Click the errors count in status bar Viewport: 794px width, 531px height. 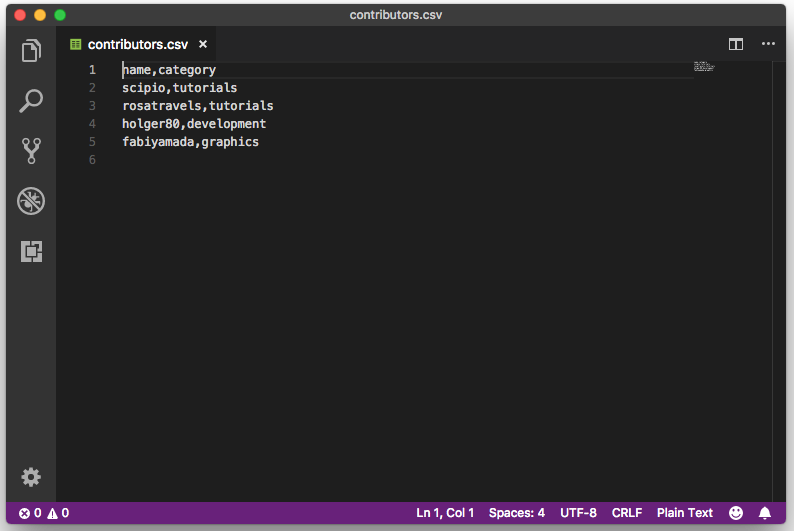pos(30,513)
